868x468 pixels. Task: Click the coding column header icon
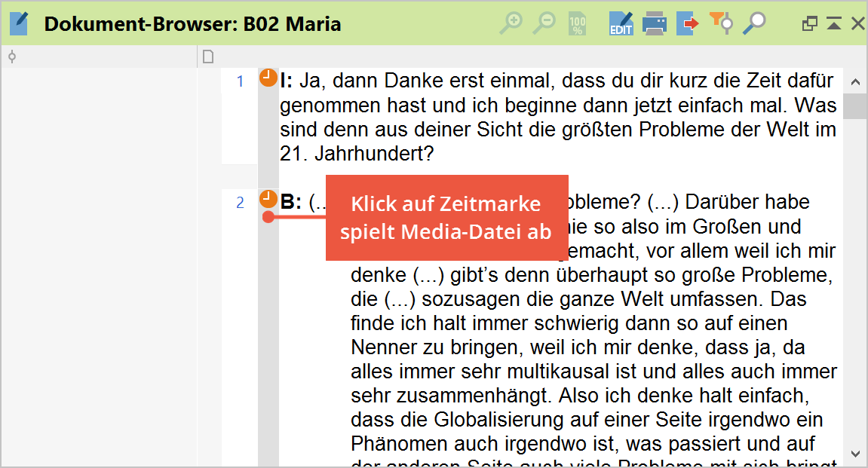coord(11,57)
